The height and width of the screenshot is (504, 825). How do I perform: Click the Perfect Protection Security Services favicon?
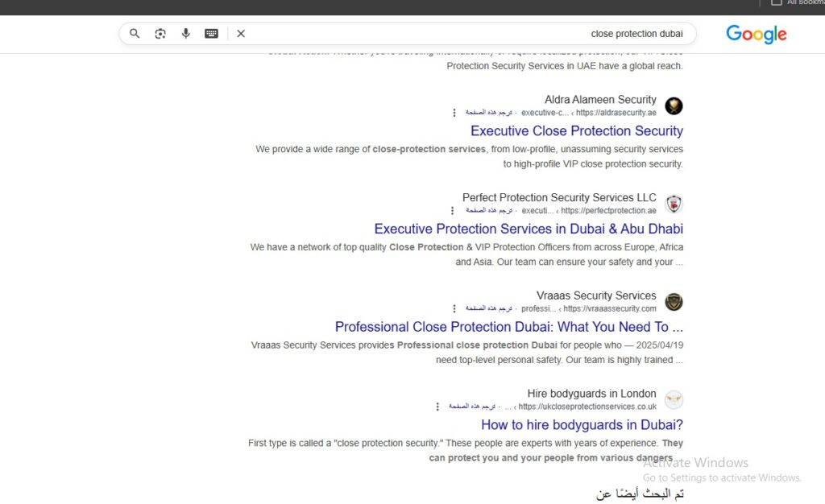(674, 204)
